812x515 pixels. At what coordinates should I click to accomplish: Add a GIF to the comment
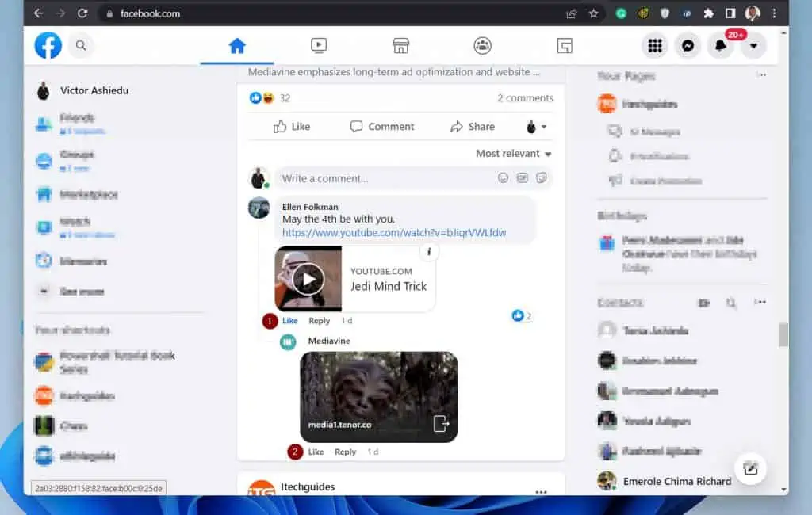(522, 178)
